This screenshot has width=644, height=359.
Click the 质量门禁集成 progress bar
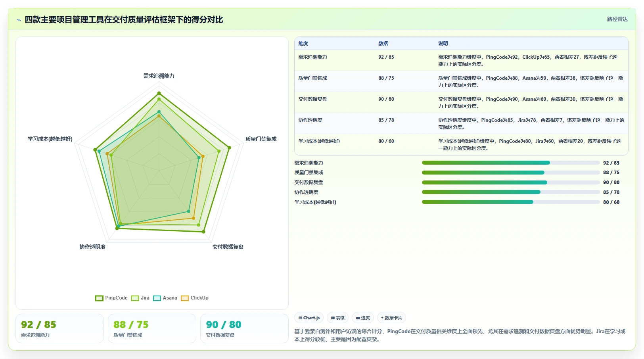click(x=511, y=173)
